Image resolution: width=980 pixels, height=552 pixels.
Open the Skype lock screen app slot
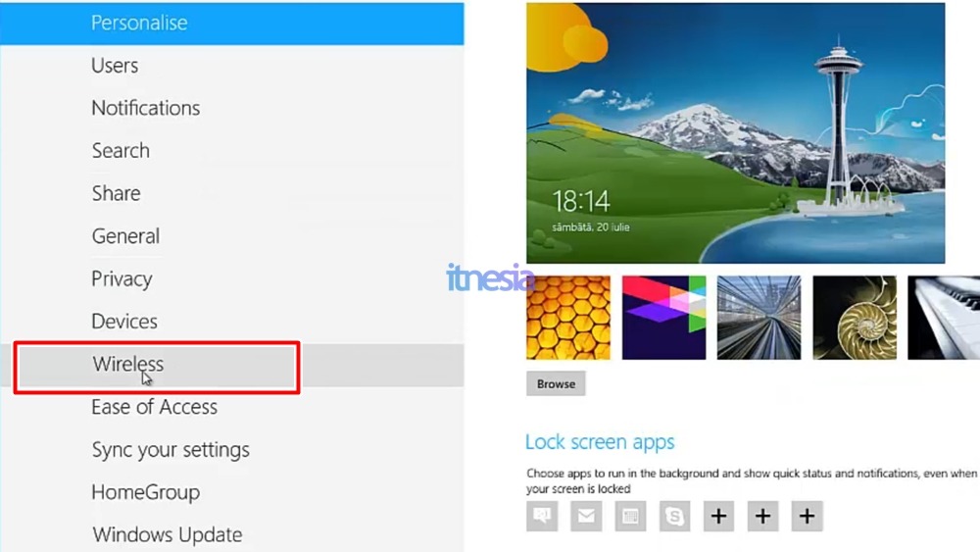tap(674, 516)
